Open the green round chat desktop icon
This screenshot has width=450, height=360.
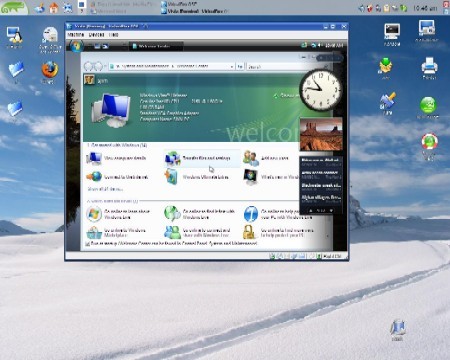point(428,105)
